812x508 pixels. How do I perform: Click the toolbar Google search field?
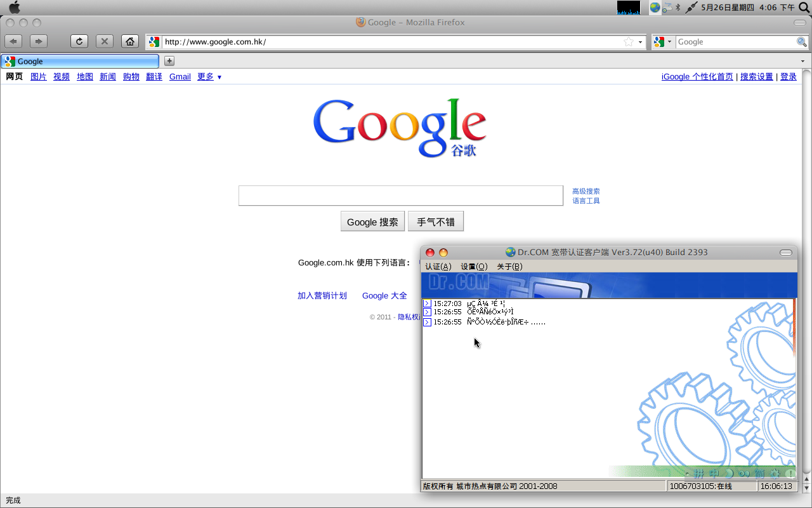736,42
